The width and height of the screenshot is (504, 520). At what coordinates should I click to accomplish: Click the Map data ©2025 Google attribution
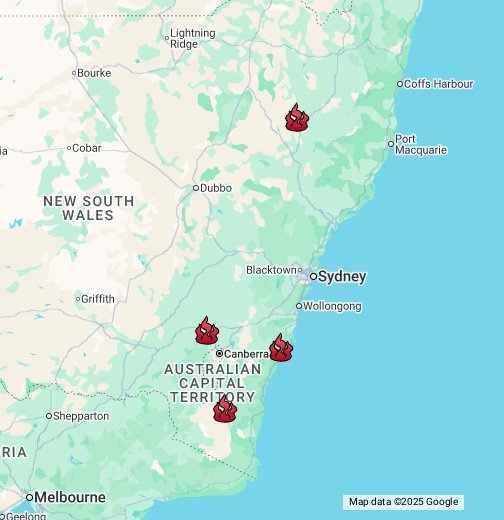pyautogui.click(x=403, y=502)
